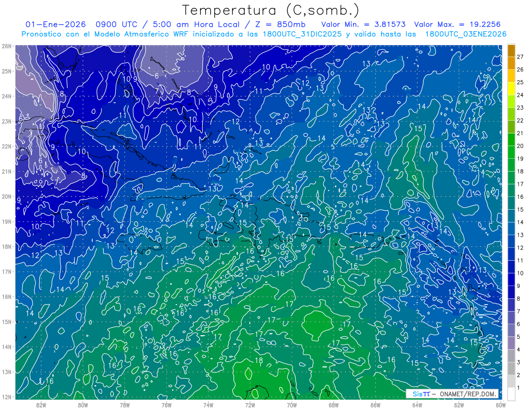532x411 pixels.
Task: Click the '13N' latitude axis label
Action: click(6, 372)
